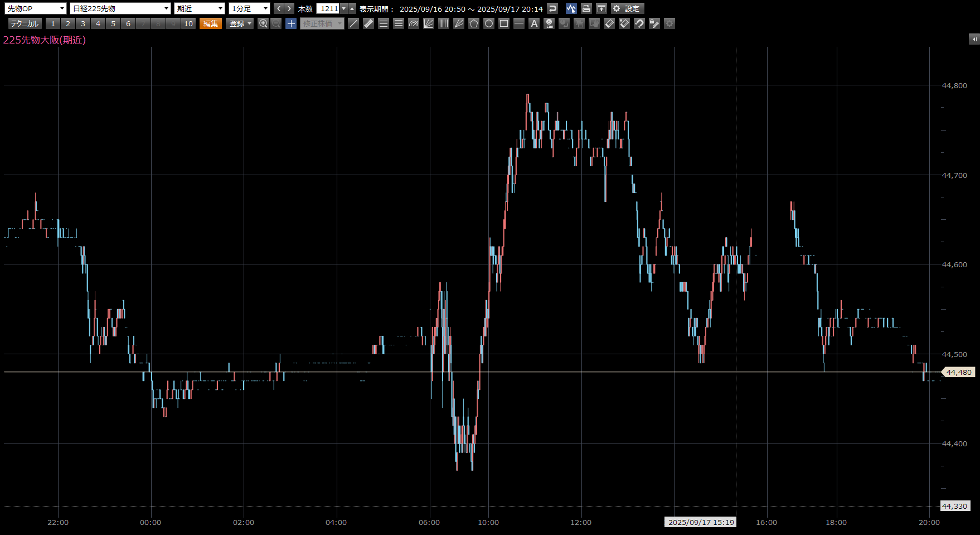Open the 日経225先物 instrument dropdown

point(120,8)
